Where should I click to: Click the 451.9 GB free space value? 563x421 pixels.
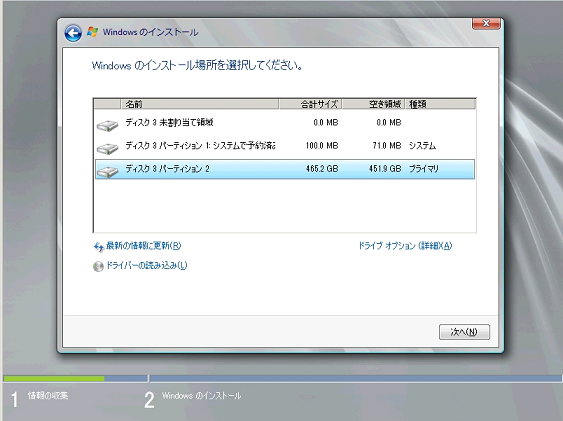[385, 169]
